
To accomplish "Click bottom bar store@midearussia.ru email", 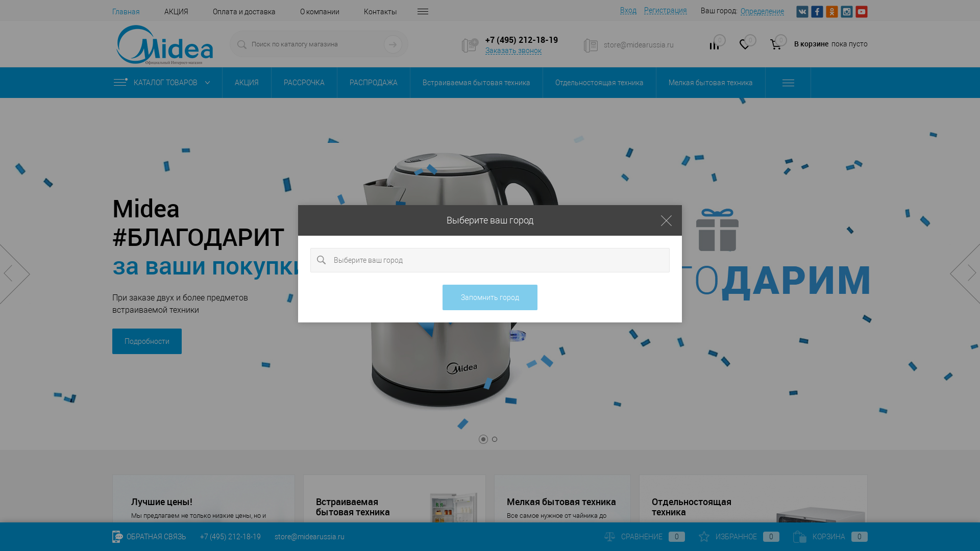I will pos(309,537).
